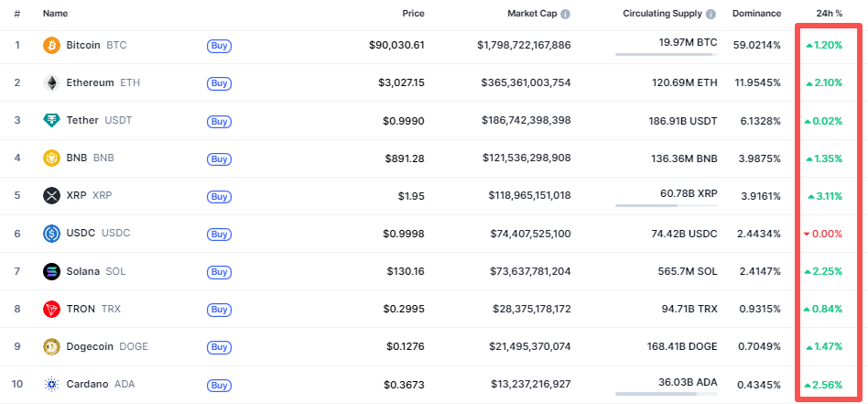Click the Solana logo icon
Image resolution: width=868 pixels, height=404 pixels.
[51, 271]
